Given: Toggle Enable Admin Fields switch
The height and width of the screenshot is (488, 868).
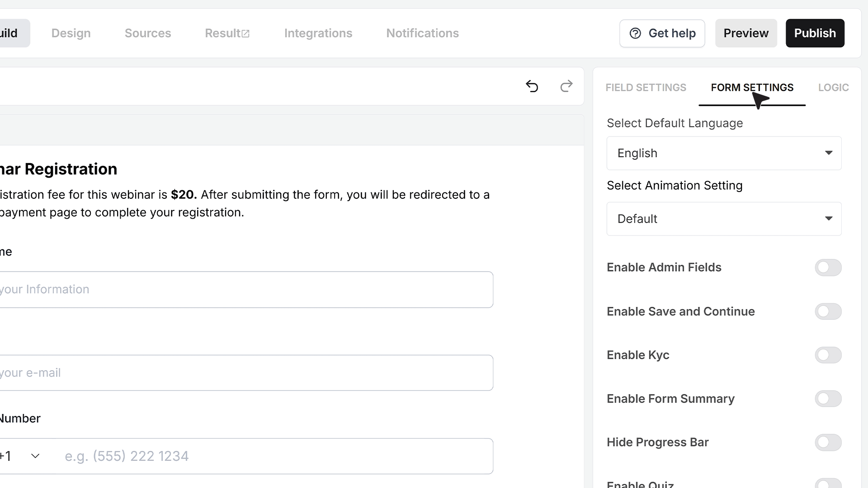Looking at the screenshot, I should tap(828, 267).
